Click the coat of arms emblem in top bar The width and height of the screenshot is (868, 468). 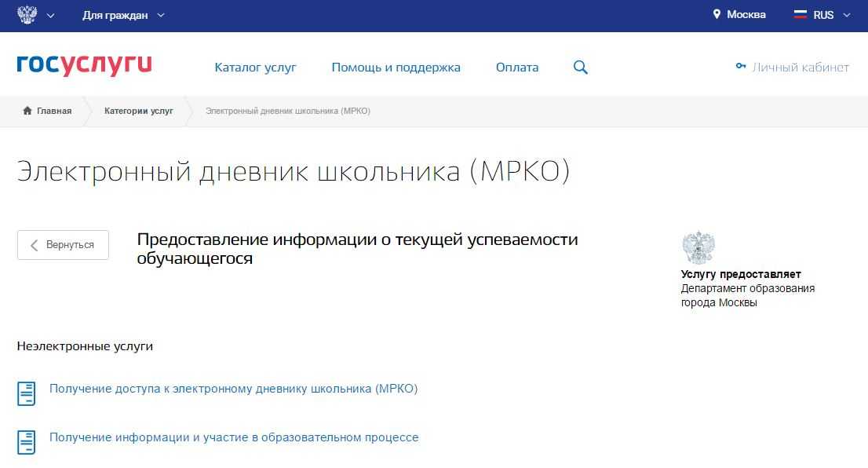point(27,15)
